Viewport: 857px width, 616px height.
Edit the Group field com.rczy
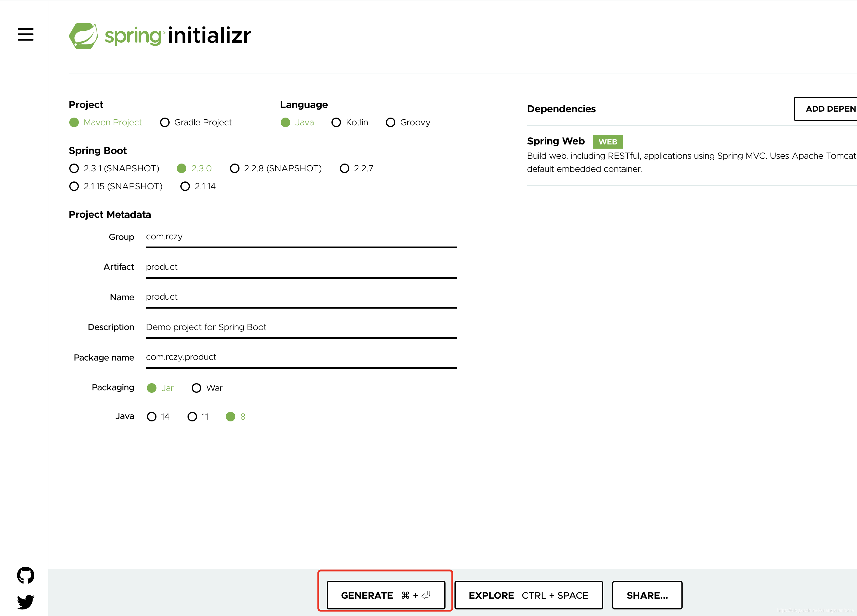pyautogui.click(x=301, y=238)
